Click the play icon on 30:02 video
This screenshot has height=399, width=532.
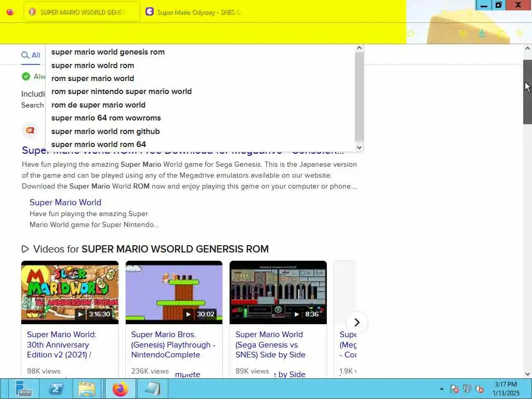[188, 314]
